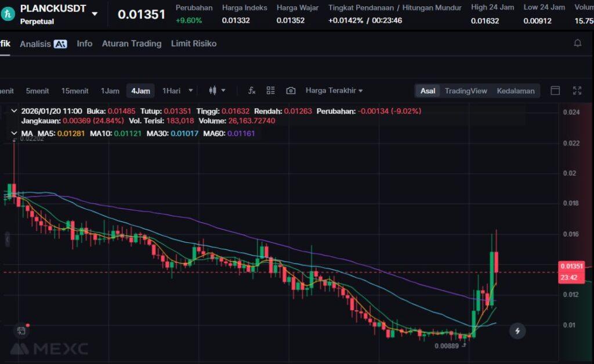This screenshot has width=594, height=364.
Task: Select the 1Jam timeframe
Action: [x=110, y=91]
